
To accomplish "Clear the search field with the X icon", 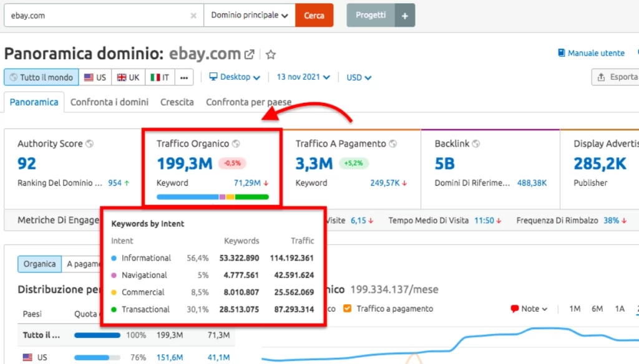I will click(x=193, y=15).
